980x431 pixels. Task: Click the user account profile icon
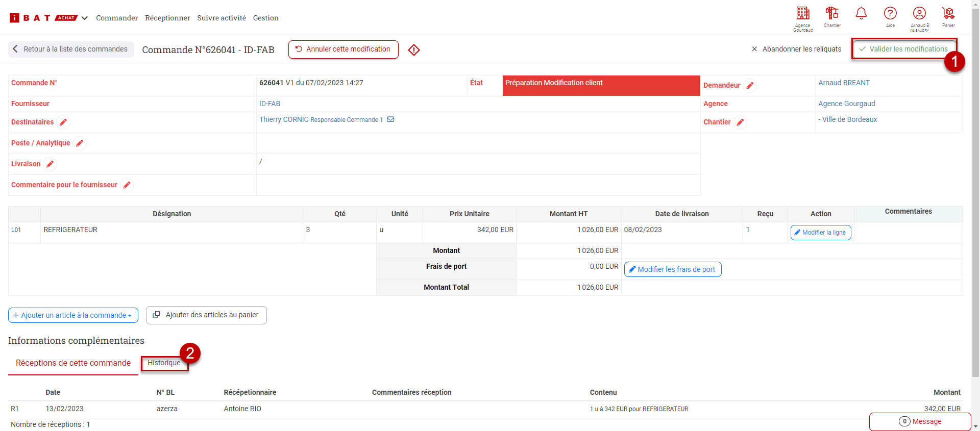point(919,14)
